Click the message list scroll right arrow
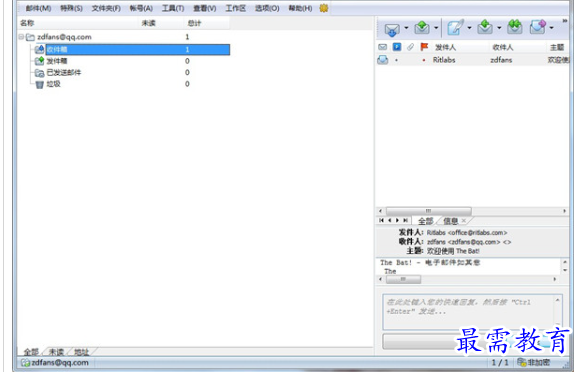Viewport: 578px width, 372px height. [564, 211]
